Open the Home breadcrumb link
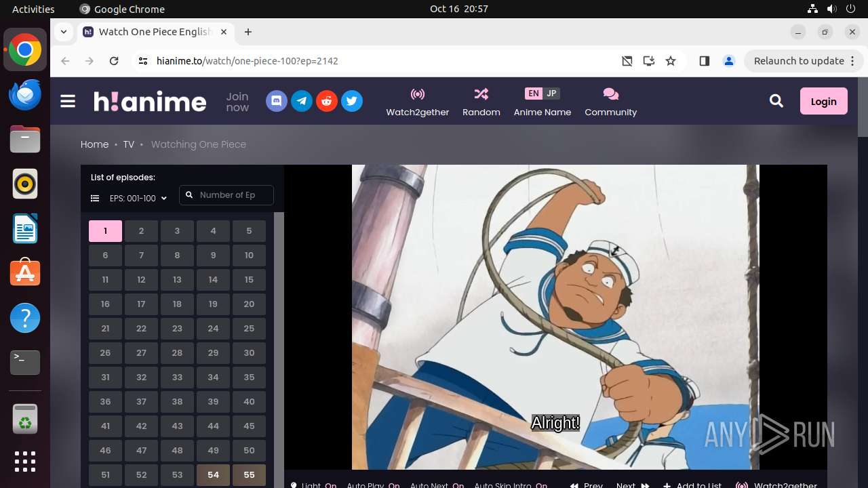 [94, 144]
